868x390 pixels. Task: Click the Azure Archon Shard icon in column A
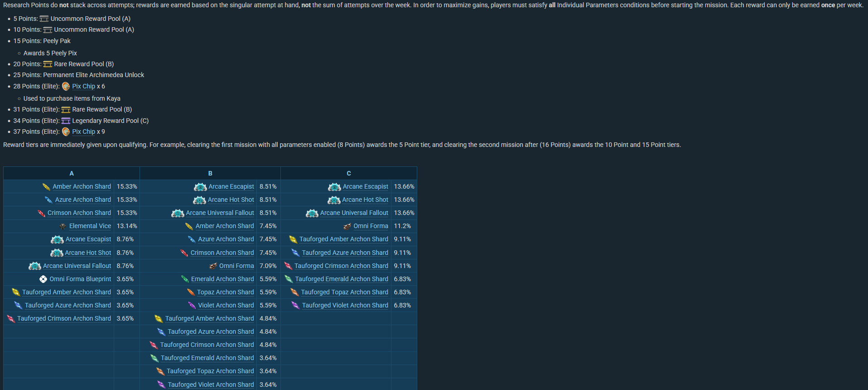pyautogui.click(x=48, y=200)
